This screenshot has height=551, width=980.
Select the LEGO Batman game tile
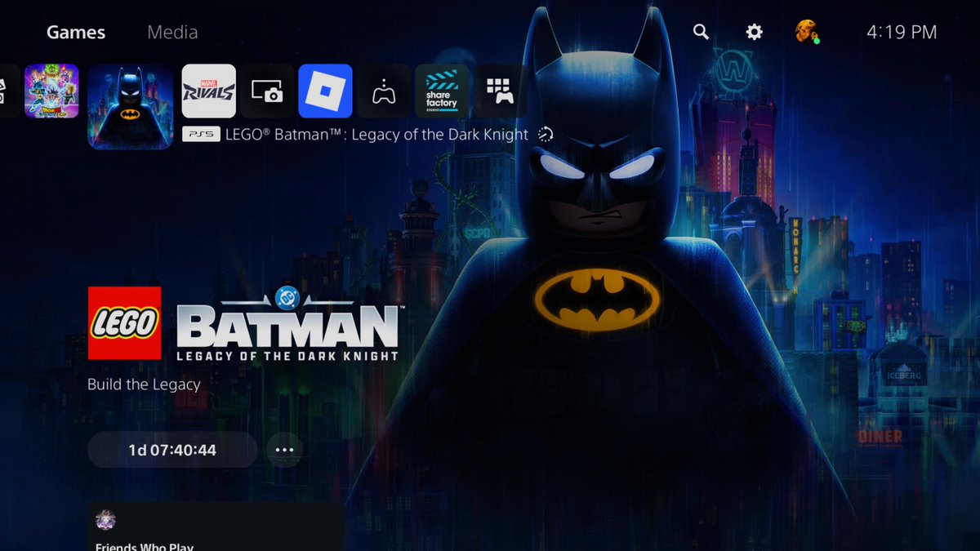tap(131, 107)
